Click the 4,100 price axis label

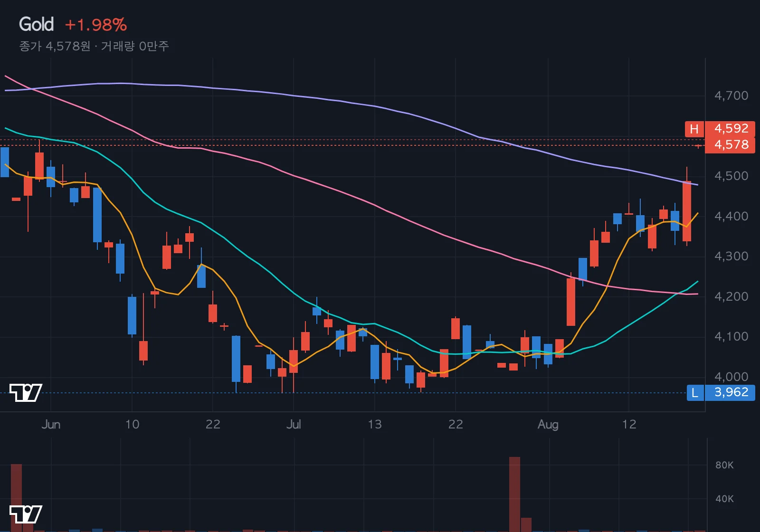(x=731, y=337)
